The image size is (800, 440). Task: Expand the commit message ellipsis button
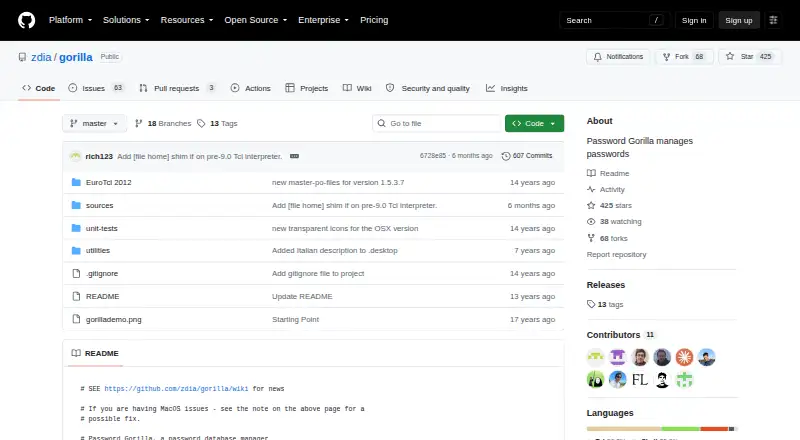[294, 156]
